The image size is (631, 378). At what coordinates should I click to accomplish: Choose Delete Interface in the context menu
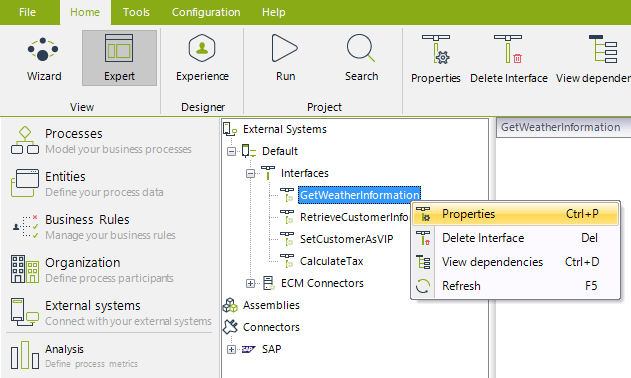tap(515, 238)
